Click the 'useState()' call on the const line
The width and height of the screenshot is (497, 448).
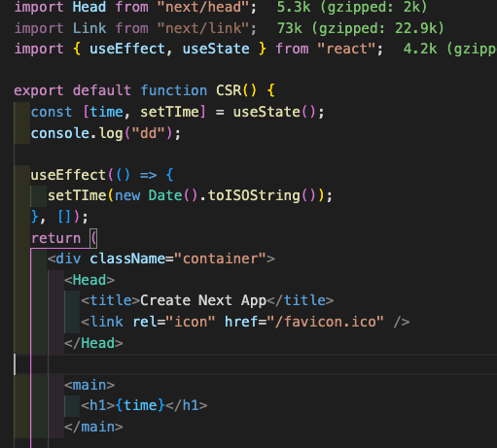[274, 112]
